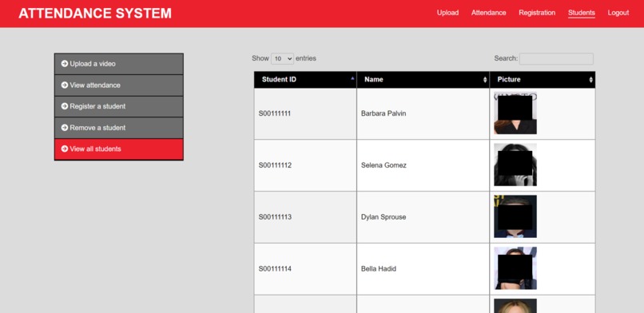The width and height of the screenshot is (644, 313).
Task: Select student ID S00111111
Action: pyautogui.click(x=275, y=113)
